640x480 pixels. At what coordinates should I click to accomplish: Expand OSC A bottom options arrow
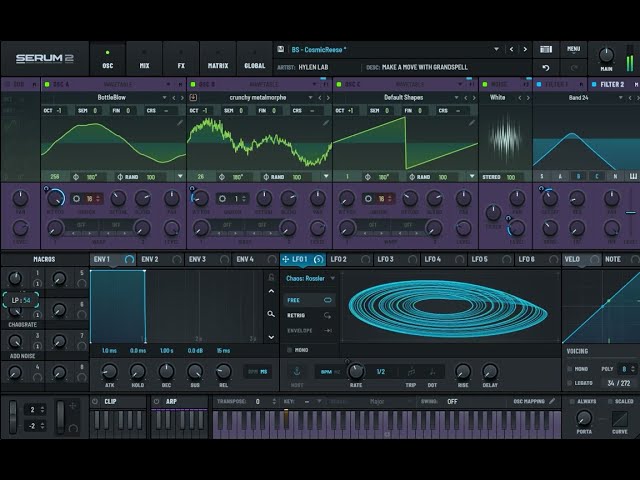180,176
